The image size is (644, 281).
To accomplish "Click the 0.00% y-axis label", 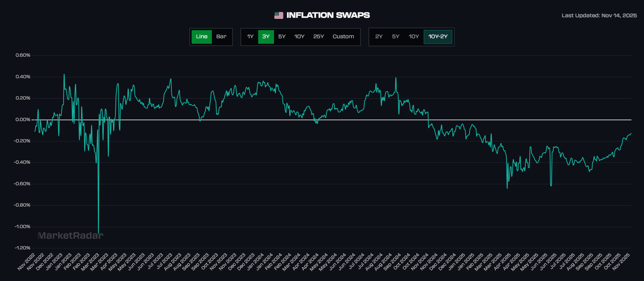I will pos(23,120).
